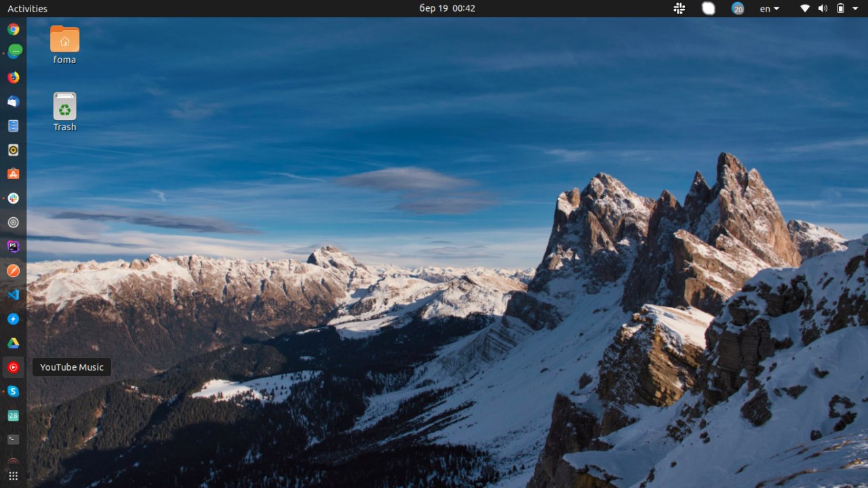Launch YouTube Music from the dock

(x=13, y=367)
